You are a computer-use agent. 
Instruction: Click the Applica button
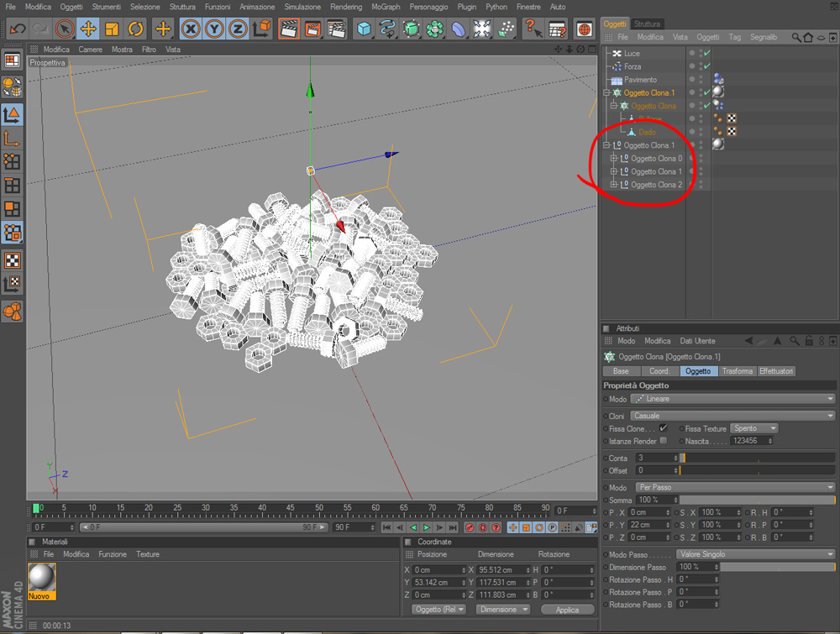coord(567,610)
